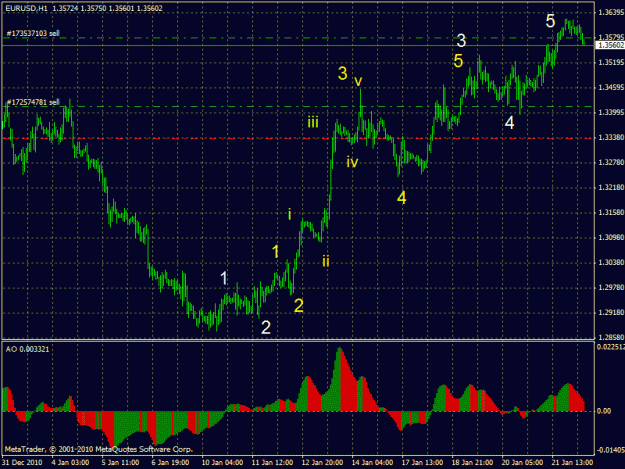Click the 1.31580 price axis value
The height and width of the screenshot is (469, 625).
point(611,212)
